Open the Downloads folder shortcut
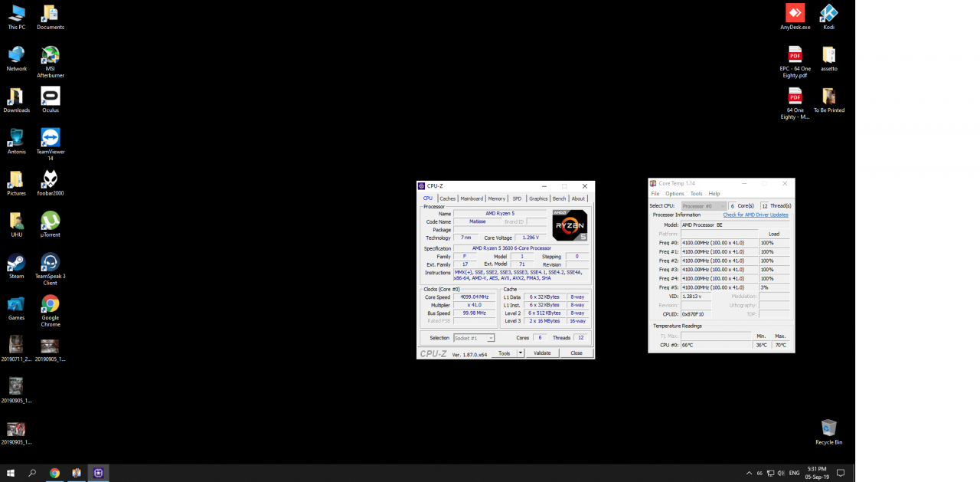The image size is (980, 482). [16, 100]
